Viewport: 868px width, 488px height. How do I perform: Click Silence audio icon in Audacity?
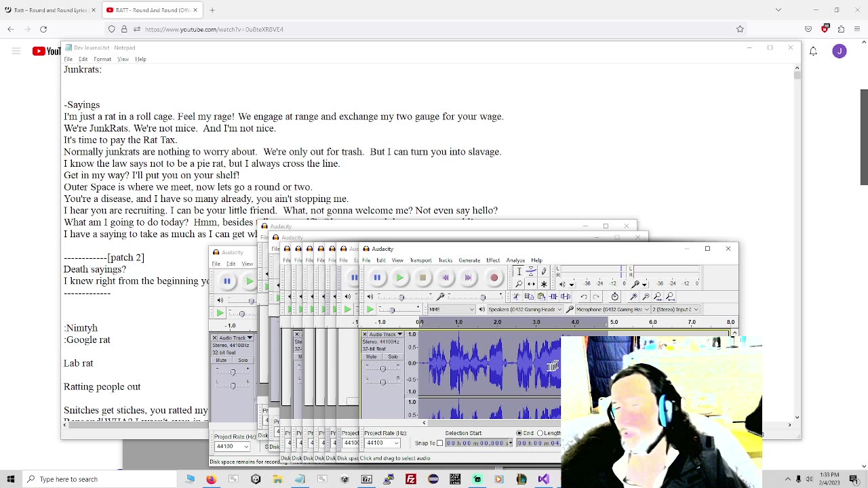click(x=566, y=296)
